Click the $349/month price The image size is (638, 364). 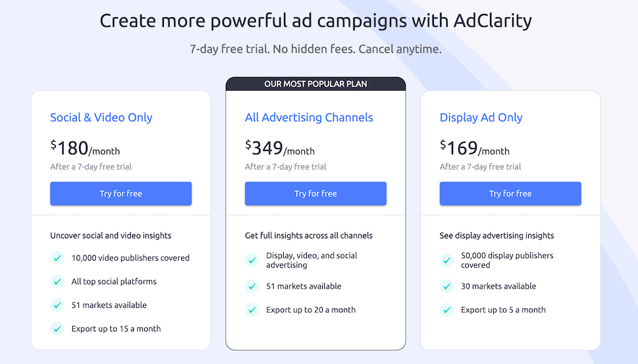tap(280, 149)
